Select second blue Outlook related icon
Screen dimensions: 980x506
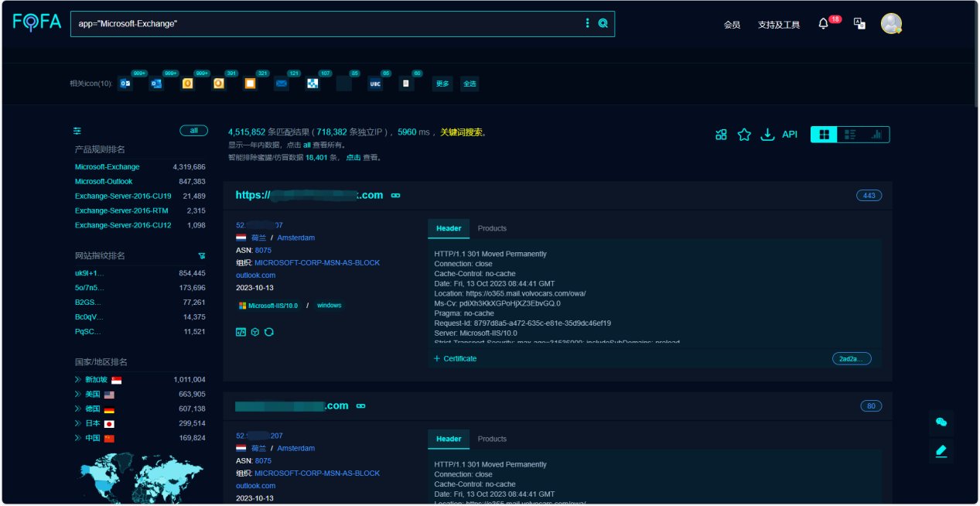tap(156, 84)
